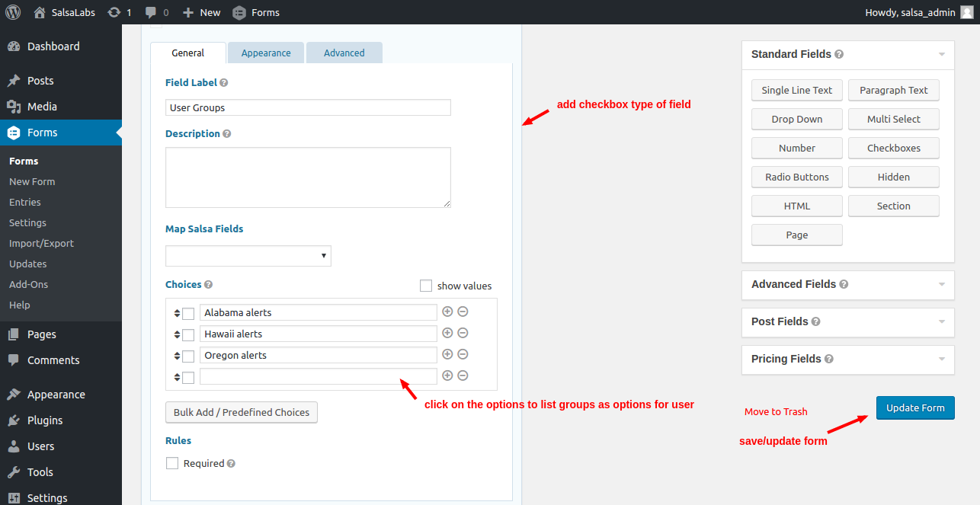The width and height of the screenshot is (980, 505).
Task: Add a Drop Down field
Action: [797, 119]
